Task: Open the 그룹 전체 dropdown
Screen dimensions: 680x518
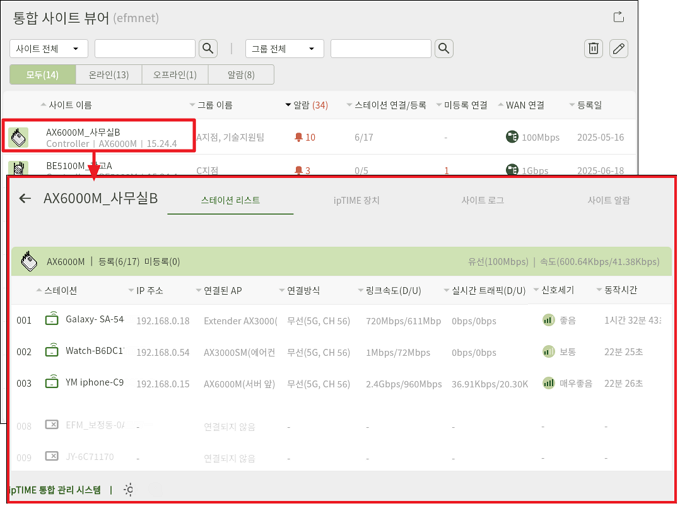Action: pyautogui.click(x=285, y=49)
